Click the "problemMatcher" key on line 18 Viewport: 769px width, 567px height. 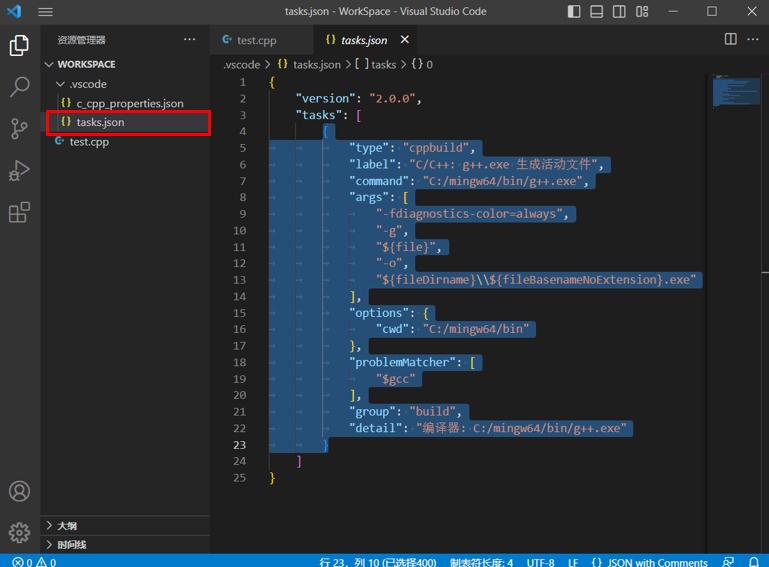coord(402,362)
